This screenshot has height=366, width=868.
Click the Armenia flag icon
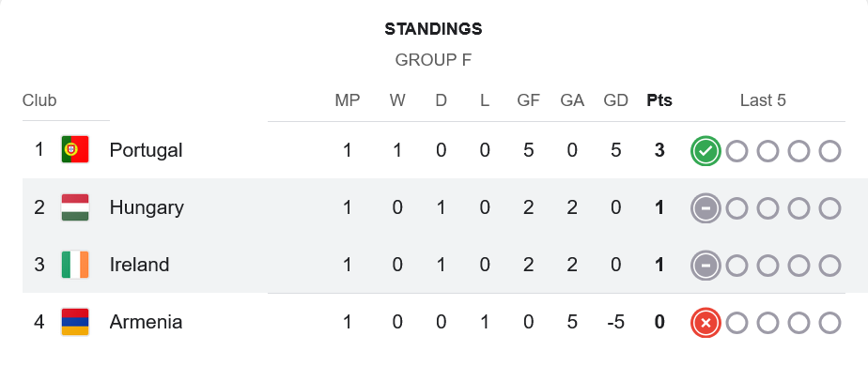75,322
